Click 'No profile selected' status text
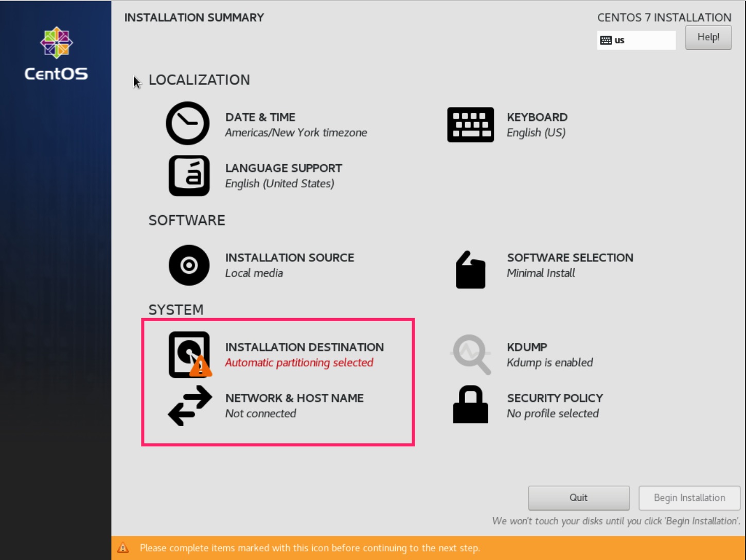Image resolution: width=746 pixels, height=560 pixels. click(x=553, y=414)
